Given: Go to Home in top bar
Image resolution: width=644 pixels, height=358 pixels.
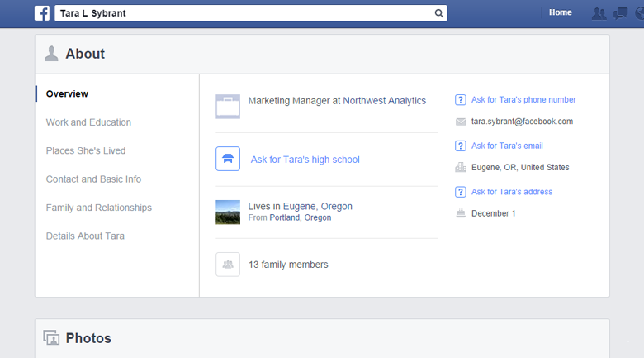Looking at the screenshot, I should 560,12.
